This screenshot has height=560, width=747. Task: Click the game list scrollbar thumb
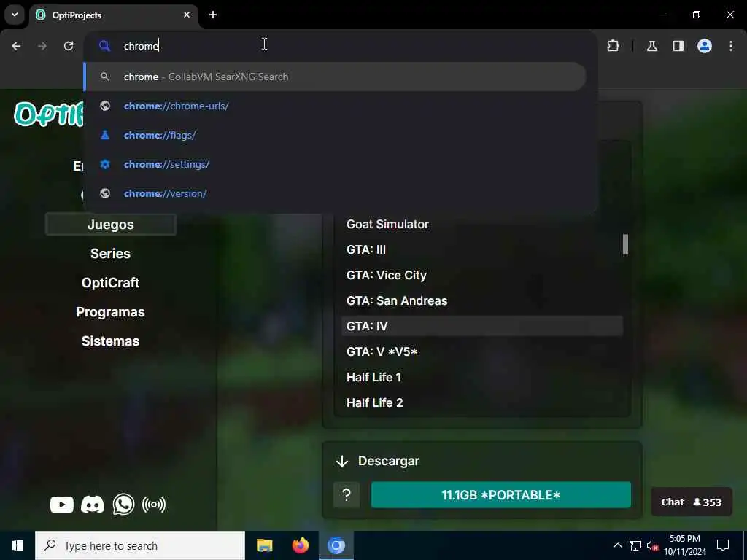(x=625, y=244)
